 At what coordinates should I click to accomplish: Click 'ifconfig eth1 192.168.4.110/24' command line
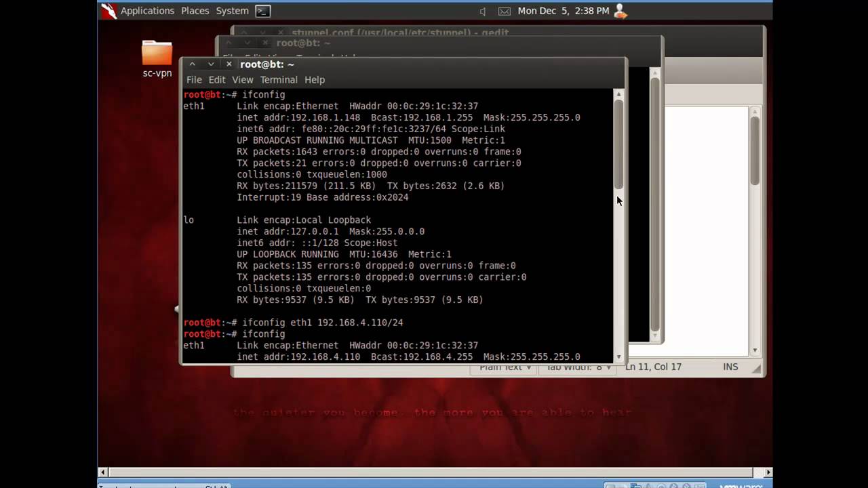(323, 323)
